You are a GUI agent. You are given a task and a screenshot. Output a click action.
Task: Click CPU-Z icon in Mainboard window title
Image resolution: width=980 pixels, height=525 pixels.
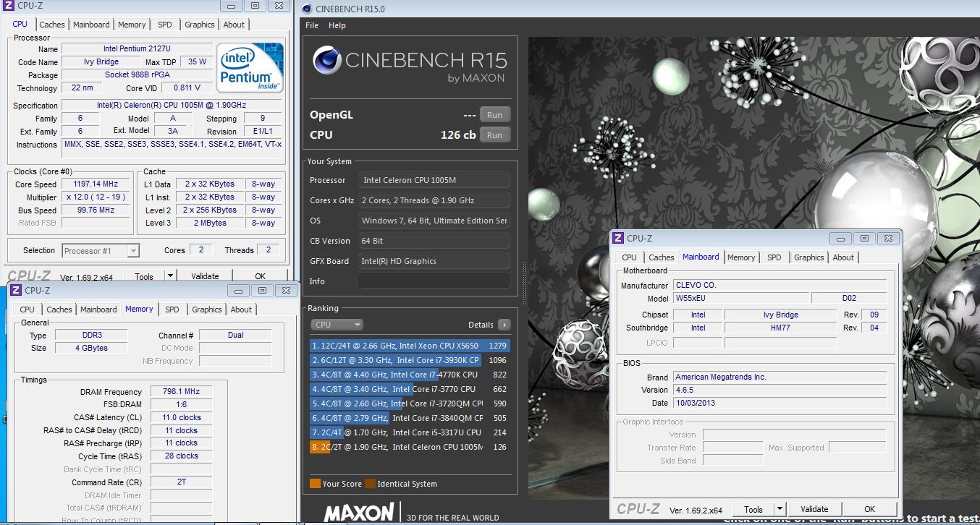point(618,238)
